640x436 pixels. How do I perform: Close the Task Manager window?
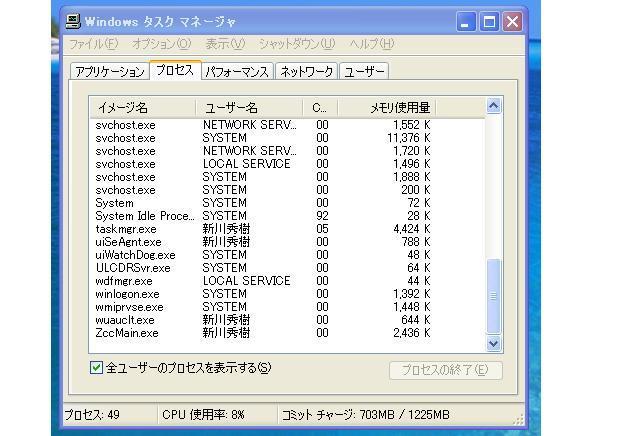pyautogui.click(x=513, y=22)
